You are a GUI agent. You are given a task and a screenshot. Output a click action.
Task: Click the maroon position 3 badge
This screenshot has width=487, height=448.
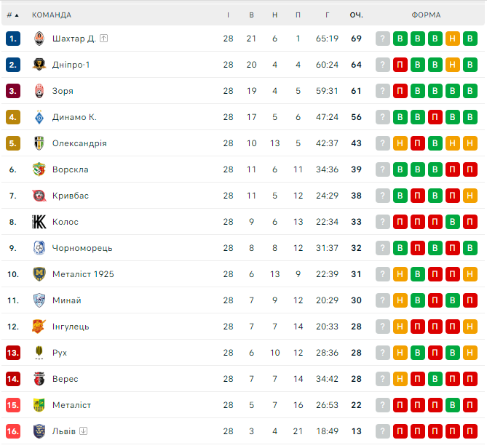point(13,91)
